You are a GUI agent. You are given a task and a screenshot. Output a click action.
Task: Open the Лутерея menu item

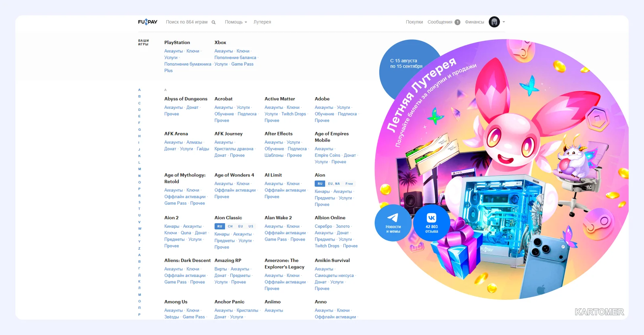click(x=262, y=22)
